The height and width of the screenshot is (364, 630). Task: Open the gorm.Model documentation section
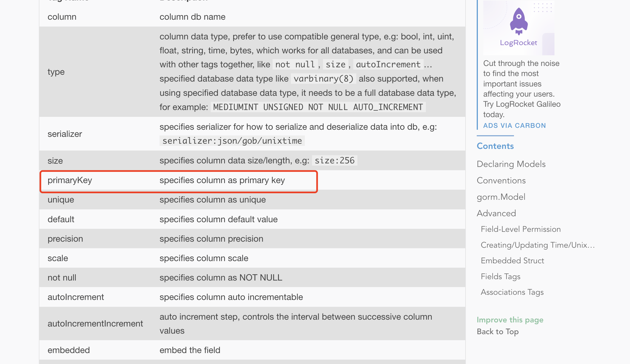[501, 197]
